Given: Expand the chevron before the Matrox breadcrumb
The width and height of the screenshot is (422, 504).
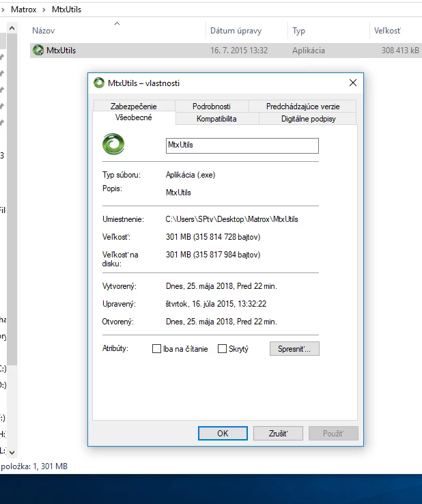Looking at the screenshot, I should [3, 10].
